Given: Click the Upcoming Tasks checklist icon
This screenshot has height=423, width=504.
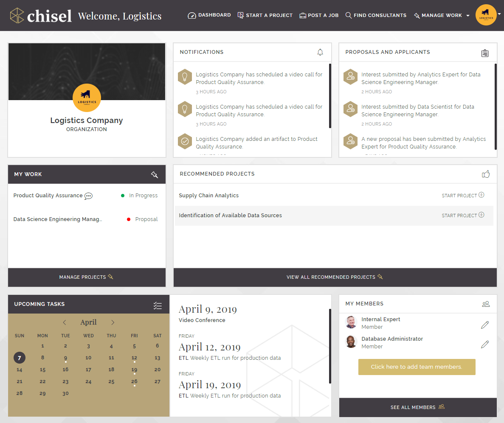Looking at the screenshot, I should coord(158,305).
